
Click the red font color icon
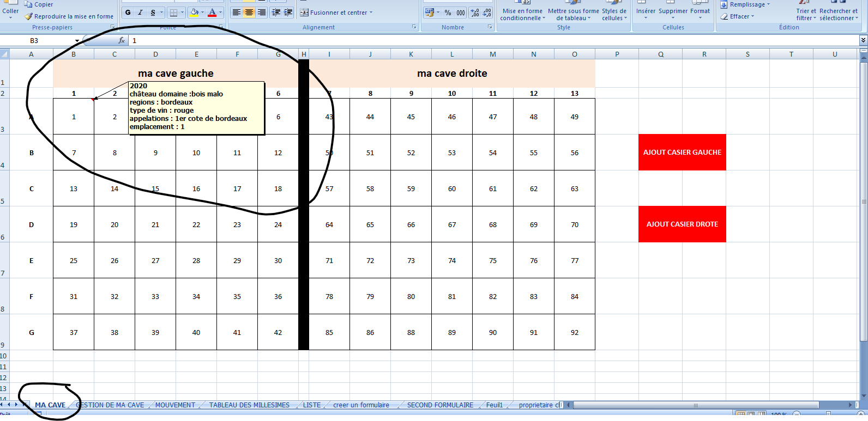pos(212,13)
